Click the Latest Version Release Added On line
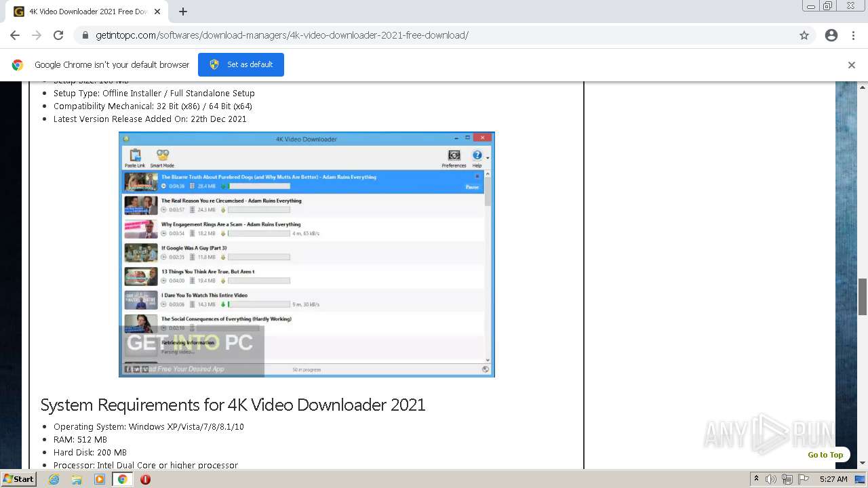The image size is (868, 488). tap(150, 119)
